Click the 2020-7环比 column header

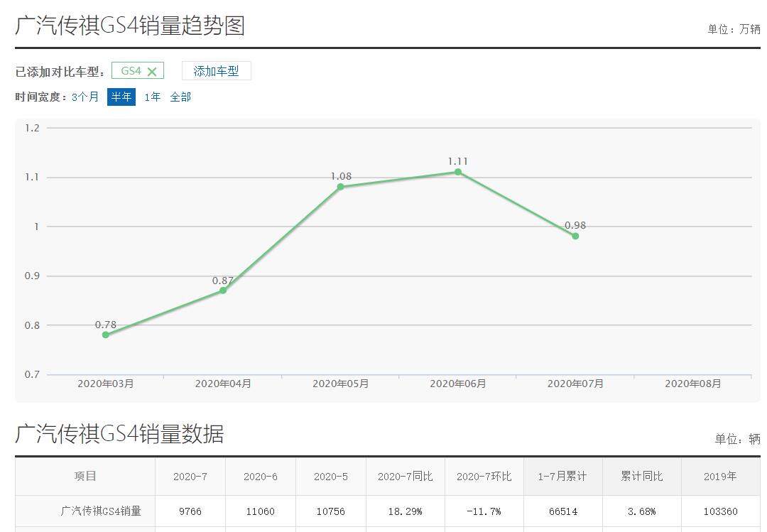(x=484, y=476)
